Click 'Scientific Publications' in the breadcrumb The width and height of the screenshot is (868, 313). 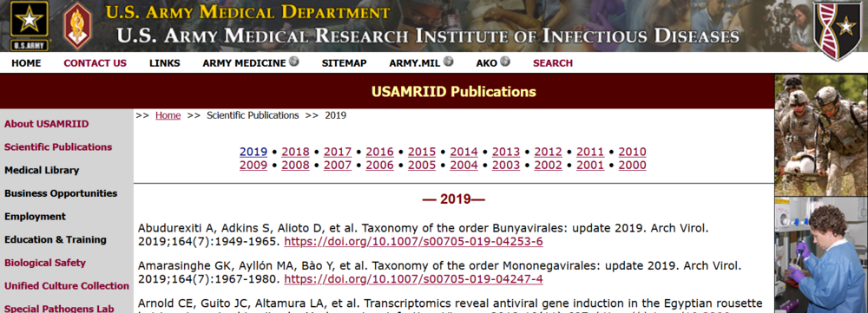[x=253, y=115]
